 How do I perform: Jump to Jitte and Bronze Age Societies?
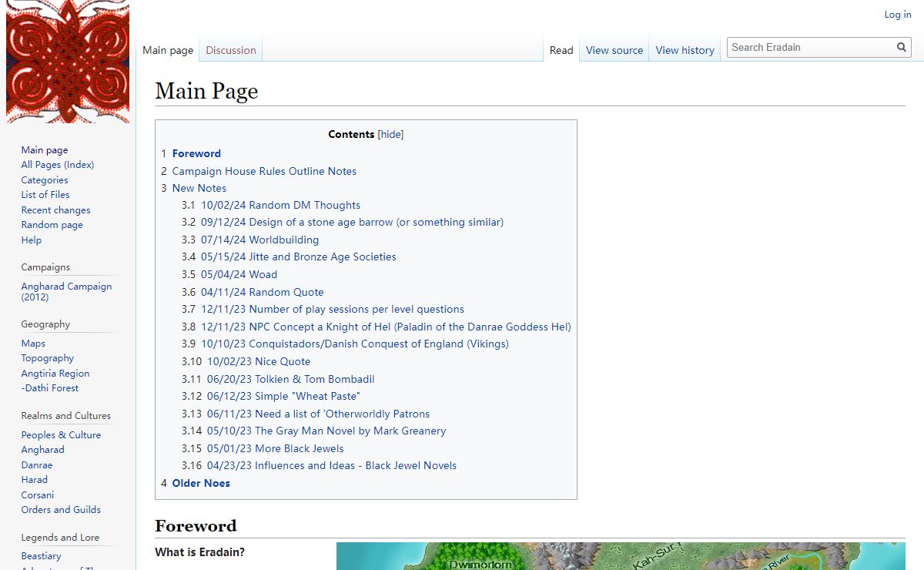pos(299,256)
